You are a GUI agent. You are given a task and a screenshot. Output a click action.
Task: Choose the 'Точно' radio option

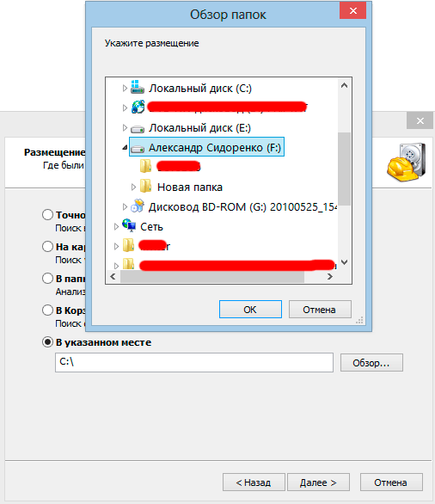point(47,215)
